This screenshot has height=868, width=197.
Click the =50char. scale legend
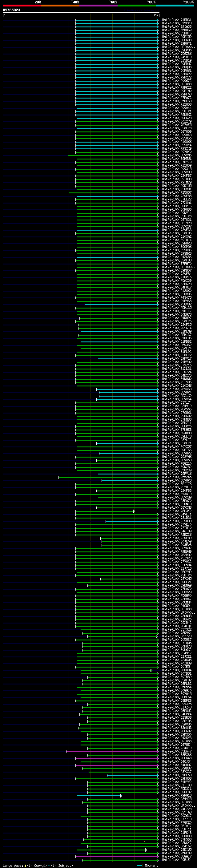coord(148,865)
